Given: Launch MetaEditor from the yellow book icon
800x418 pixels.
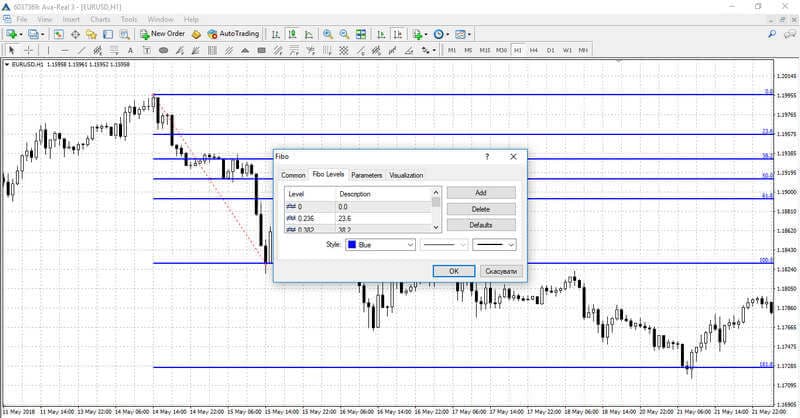Looking at the screenshot, I should click(196, 34).
